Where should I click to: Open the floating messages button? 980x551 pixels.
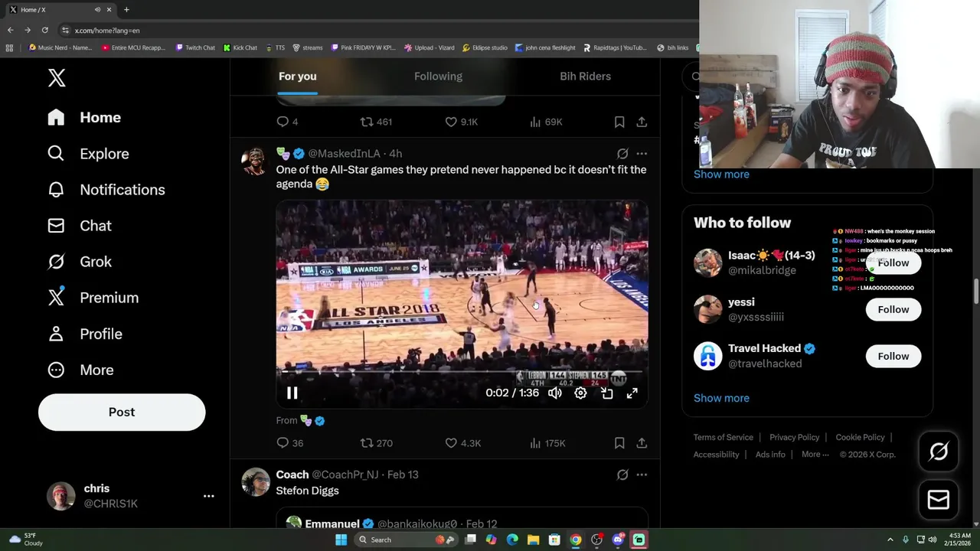939,500
